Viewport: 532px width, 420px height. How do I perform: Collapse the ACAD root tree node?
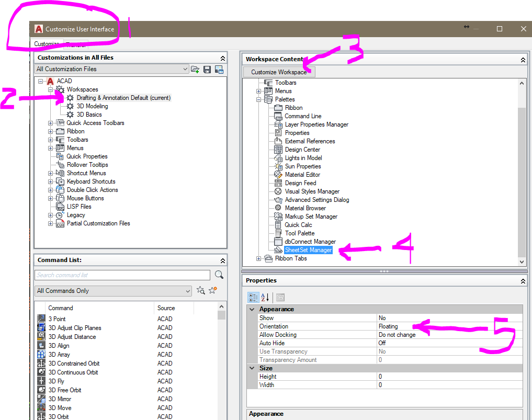point(41,81)
